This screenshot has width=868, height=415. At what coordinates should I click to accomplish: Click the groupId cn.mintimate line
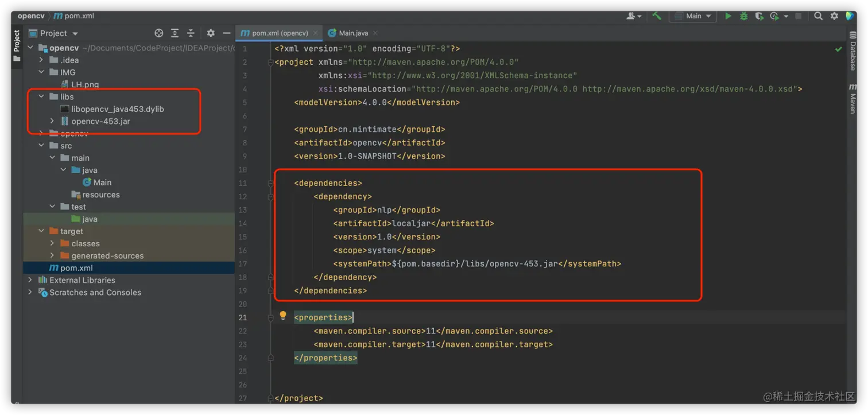[370, 129]
